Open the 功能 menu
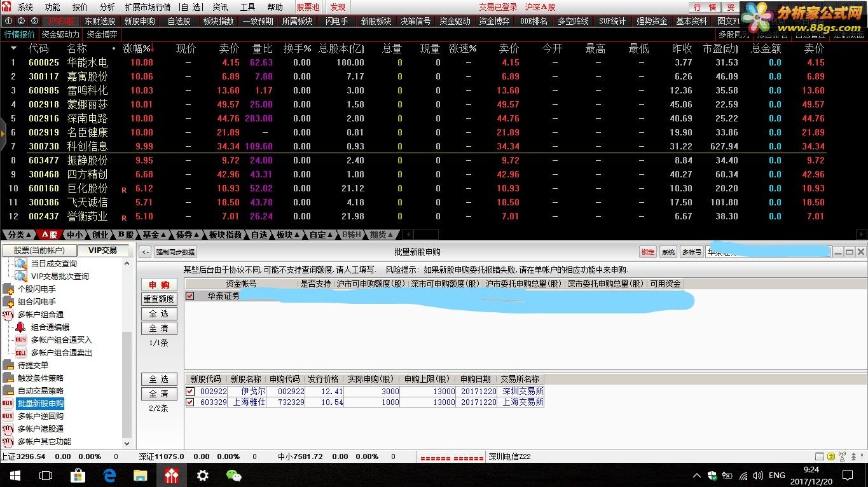The width and height of the screenshot is (868, 487). (x=53, y=7)
